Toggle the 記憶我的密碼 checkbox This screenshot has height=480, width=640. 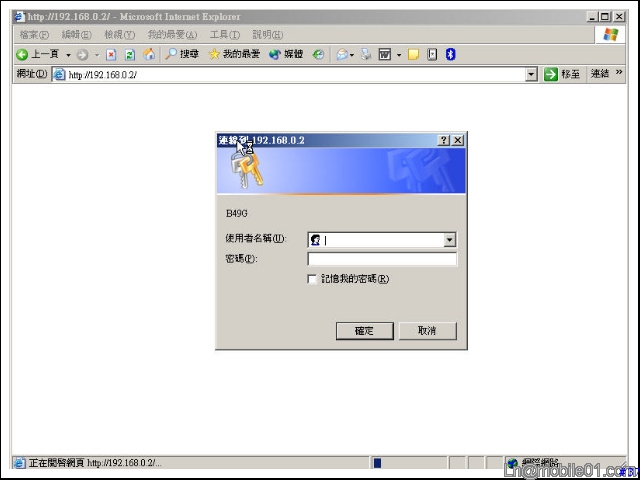click(312, 279)
